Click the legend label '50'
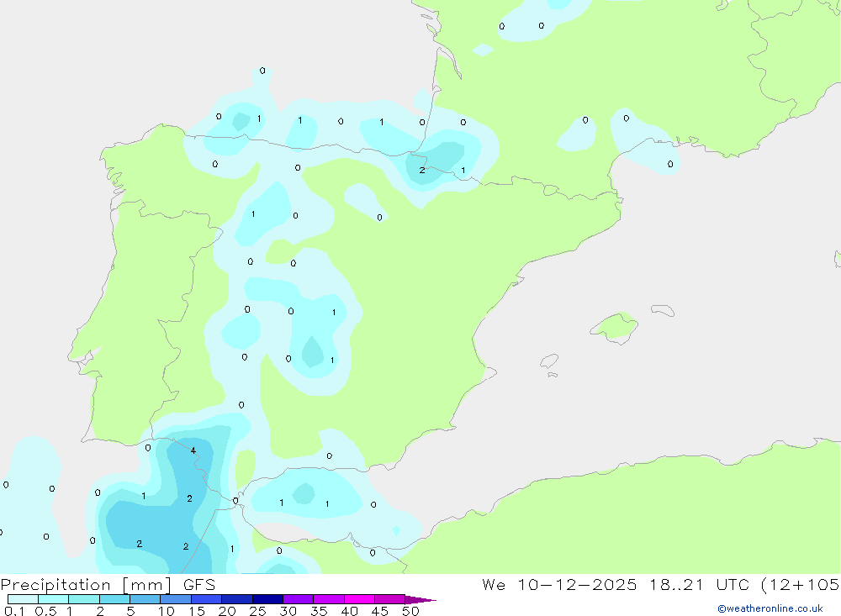Image resolution: width=841 pixels, height=616 pixels. (411, 611)
